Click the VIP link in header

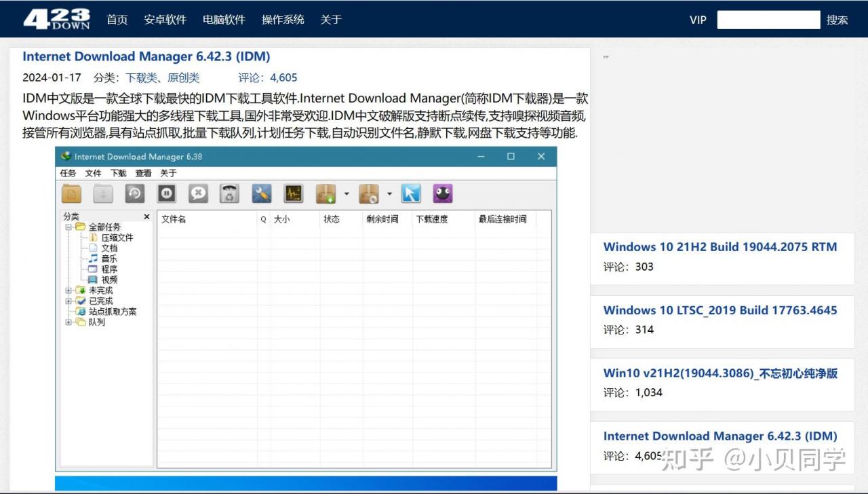click(x=698, y=20)
